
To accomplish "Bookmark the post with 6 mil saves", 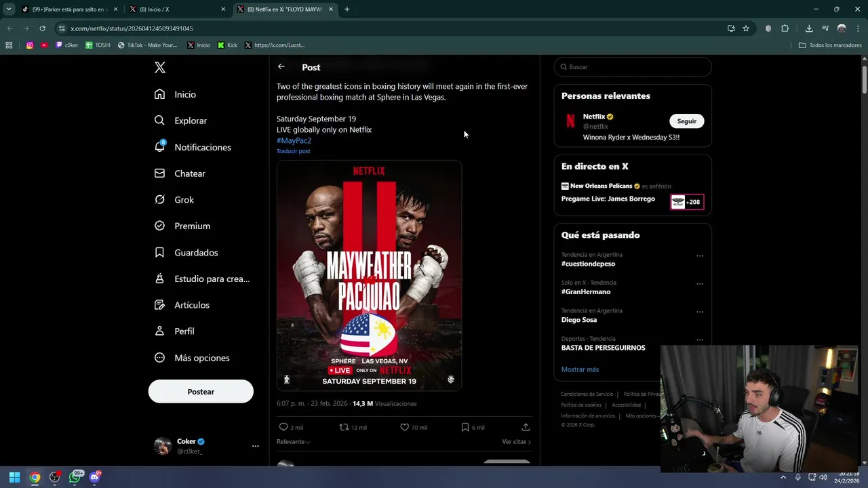I will (465, 427).
